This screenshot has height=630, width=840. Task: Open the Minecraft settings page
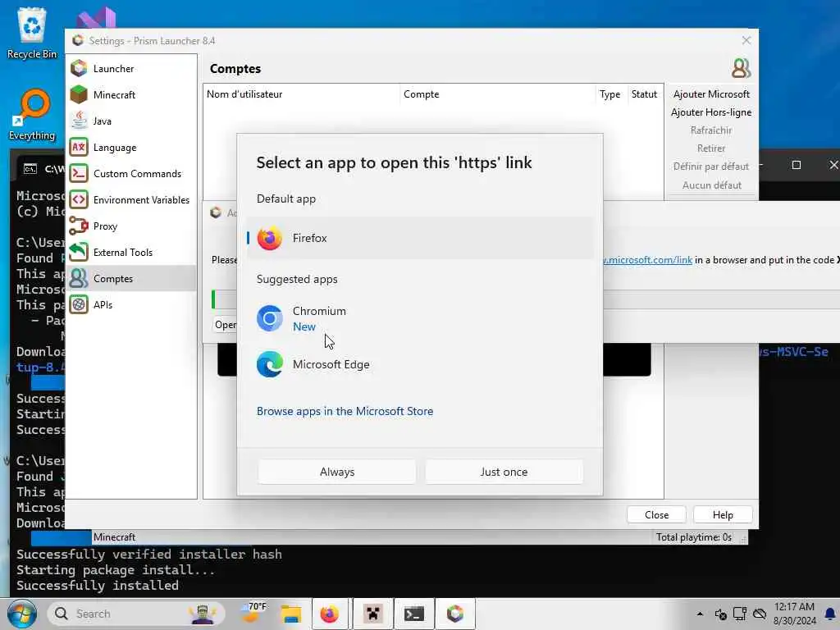(x=130, y=95)
